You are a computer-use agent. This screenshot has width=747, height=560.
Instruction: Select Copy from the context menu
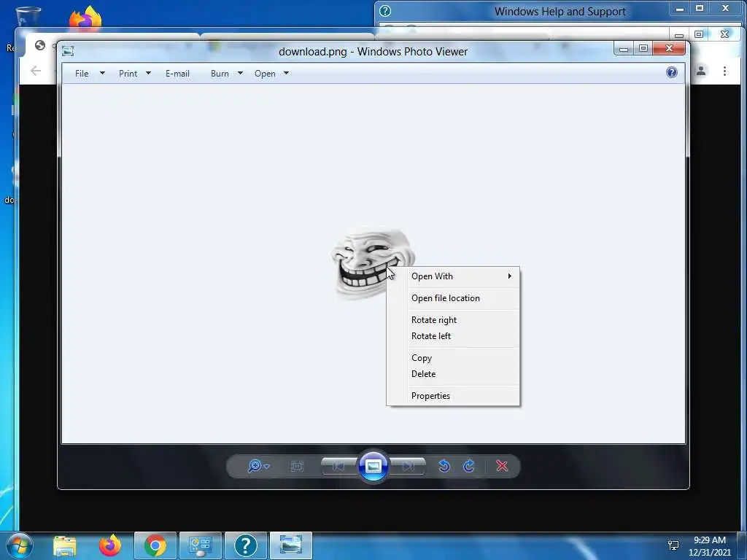pos(453,357)
